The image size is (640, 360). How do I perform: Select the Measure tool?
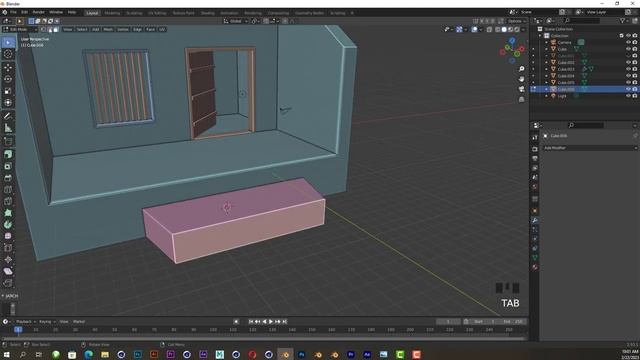point(8,128)
